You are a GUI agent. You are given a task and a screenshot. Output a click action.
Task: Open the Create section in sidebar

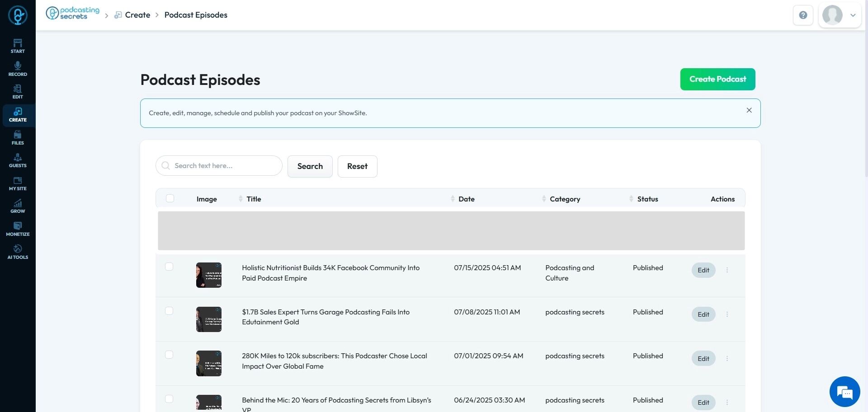coord(18,115)
